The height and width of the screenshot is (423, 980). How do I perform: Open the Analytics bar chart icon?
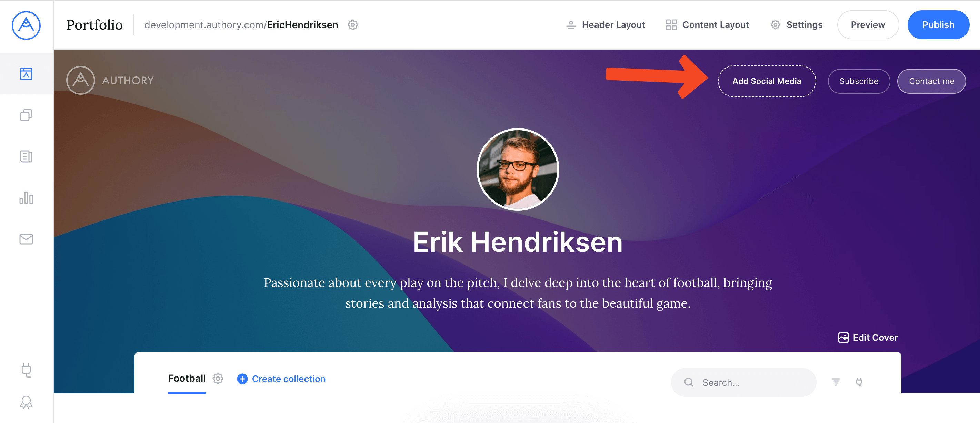pyautogui.click(x=26, y=198)
